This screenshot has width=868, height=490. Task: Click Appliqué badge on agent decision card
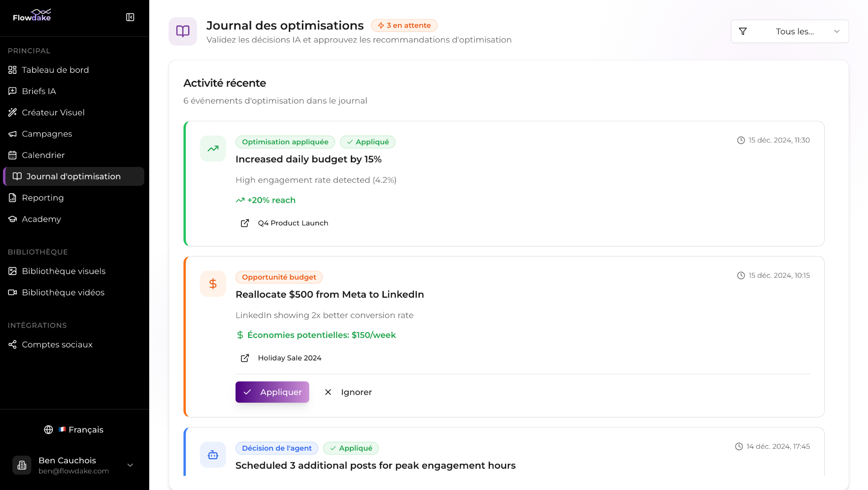point(351,448)
